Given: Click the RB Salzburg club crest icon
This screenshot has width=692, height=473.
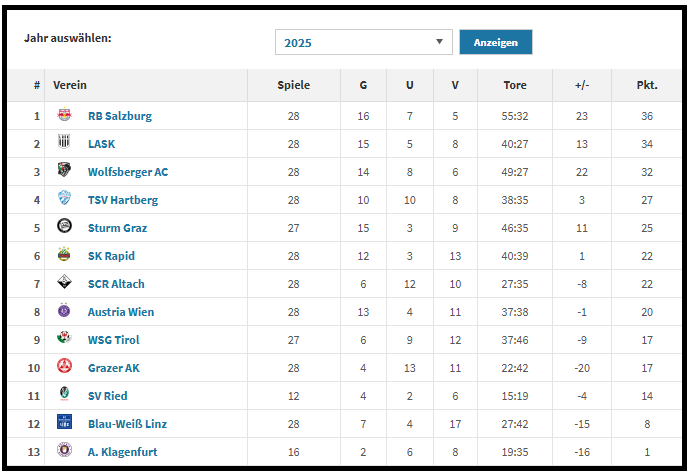Looking at the screenshot, I should tap(65, 115).
